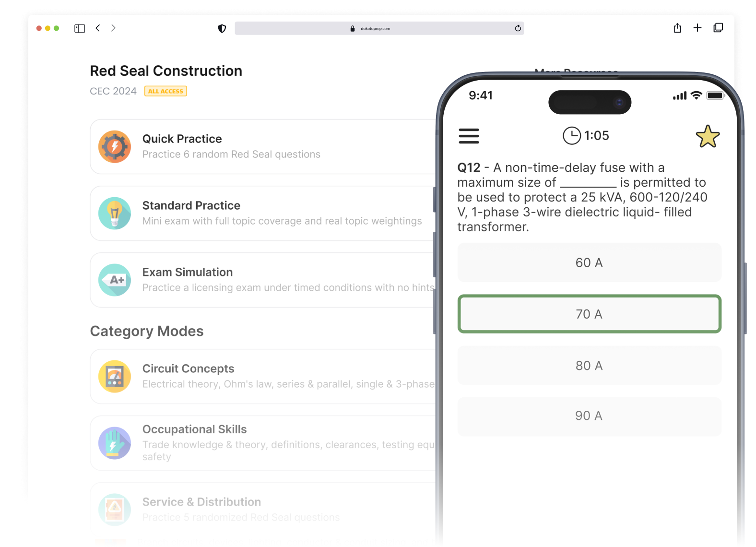Reload the page with the refresh icon
756x547 pixels.
point(518,28)
